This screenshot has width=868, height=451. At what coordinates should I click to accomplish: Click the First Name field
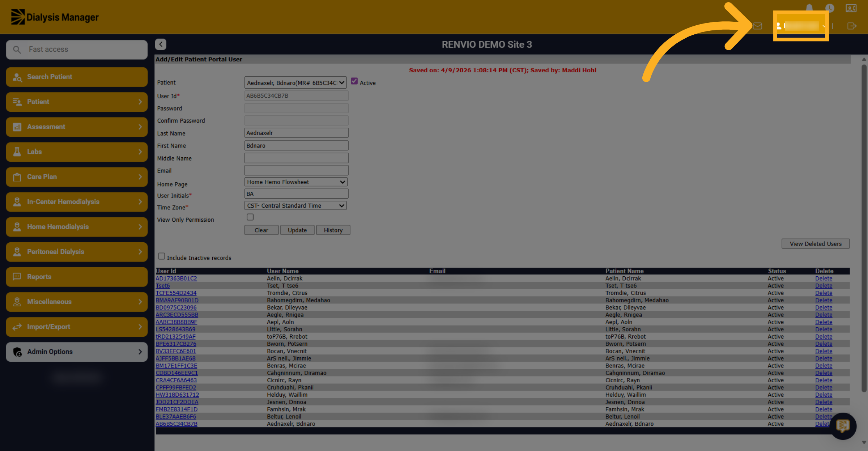point(296,145)
